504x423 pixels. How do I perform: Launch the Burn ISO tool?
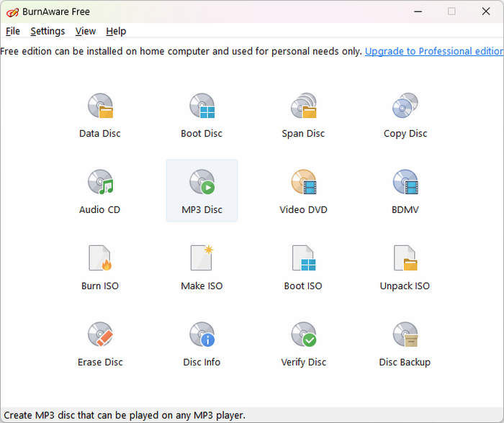click(100, 267)
